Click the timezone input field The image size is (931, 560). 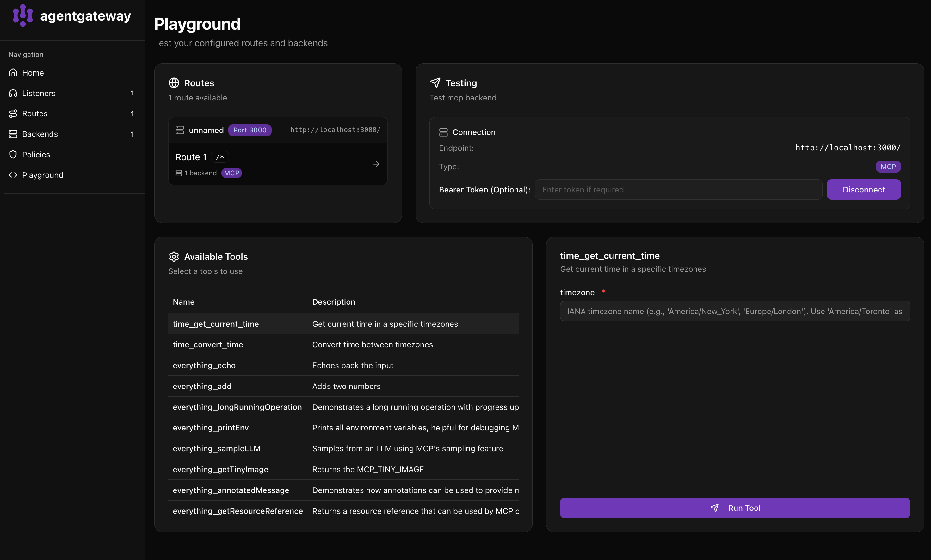[735, 311]
